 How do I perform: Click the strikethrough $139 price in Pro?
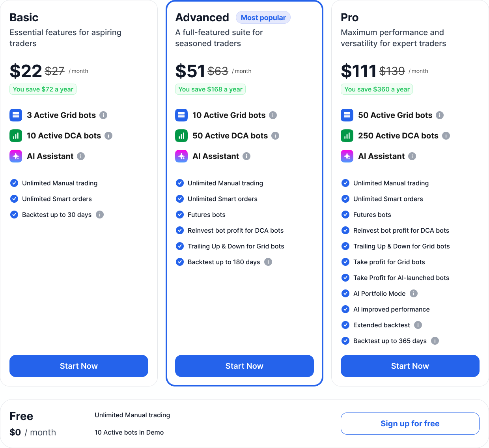point(392,71)
